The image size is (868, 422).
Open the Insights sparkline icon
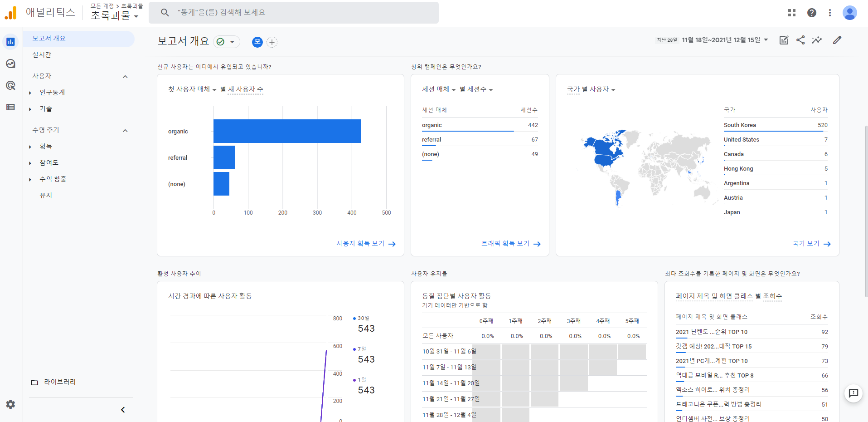(x=817, y=40)
